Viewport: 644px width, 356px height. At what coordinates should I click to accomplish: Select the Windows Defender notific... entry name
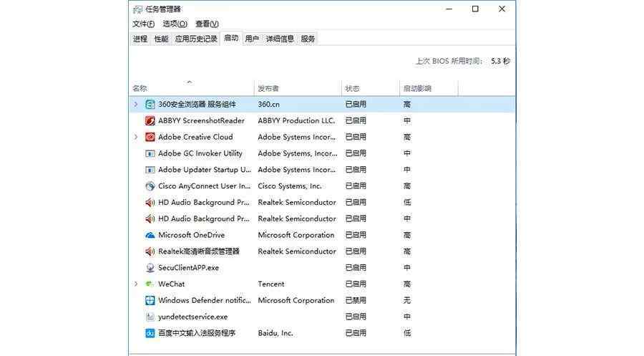[x=204, y=300]
